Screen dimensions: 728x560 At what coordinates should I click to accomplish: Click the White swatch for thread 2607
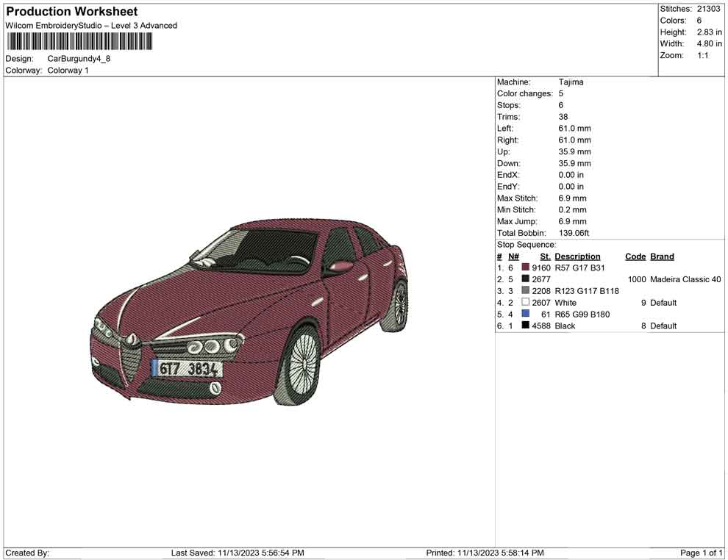click(x=525, y=302)
